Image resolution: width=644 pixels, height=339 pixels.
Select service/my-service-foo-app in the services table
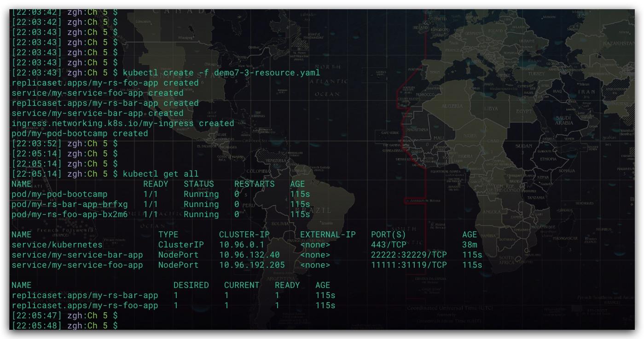(77, 265)
